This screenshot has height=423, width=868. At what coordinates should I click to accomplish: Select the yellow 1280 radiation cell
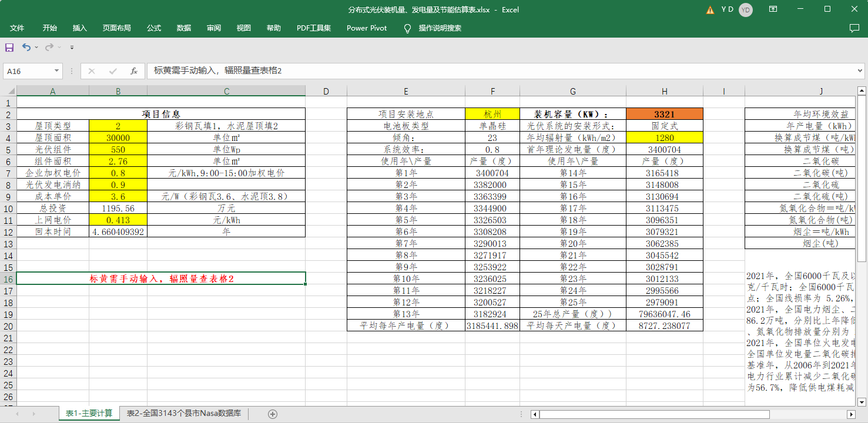click(665, 137)
